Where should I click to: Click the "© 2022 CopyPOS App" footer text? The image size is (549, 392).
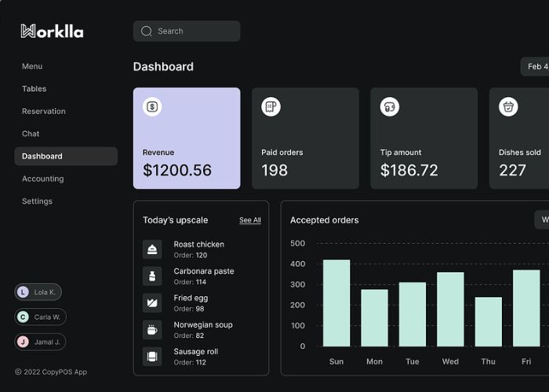coord(51,372)
